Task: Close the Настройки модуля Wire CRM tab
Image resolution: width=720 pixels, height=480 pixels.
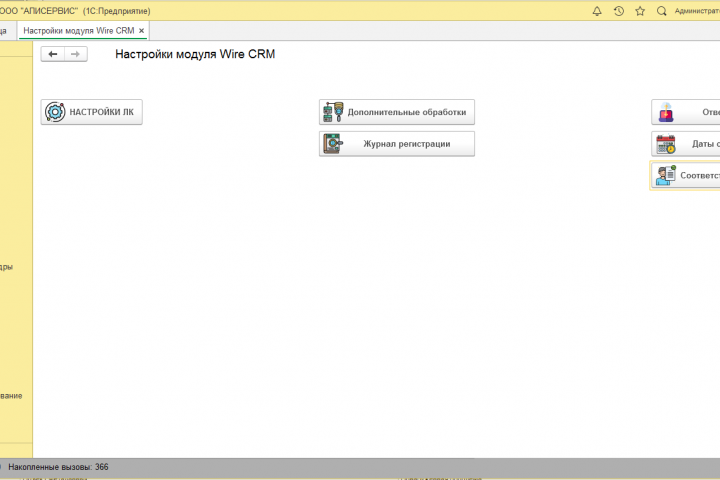Action: (141, 31)
